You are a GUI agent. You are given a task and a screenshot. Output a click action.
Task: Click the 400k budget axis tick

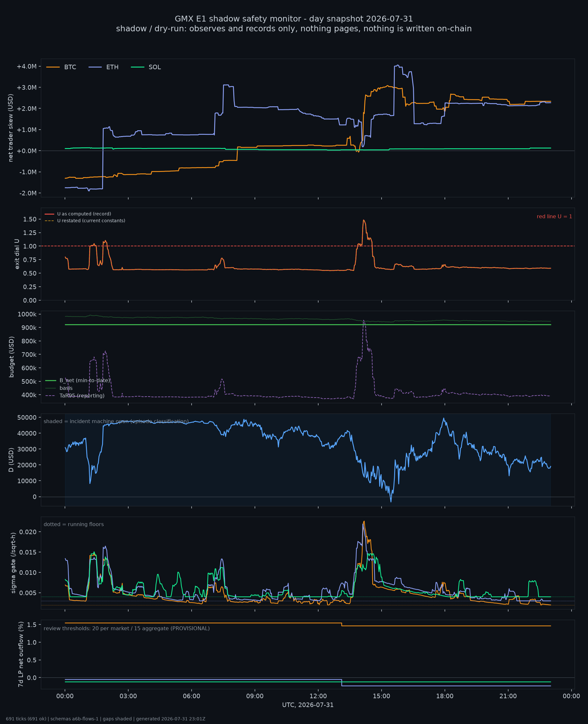29,395
